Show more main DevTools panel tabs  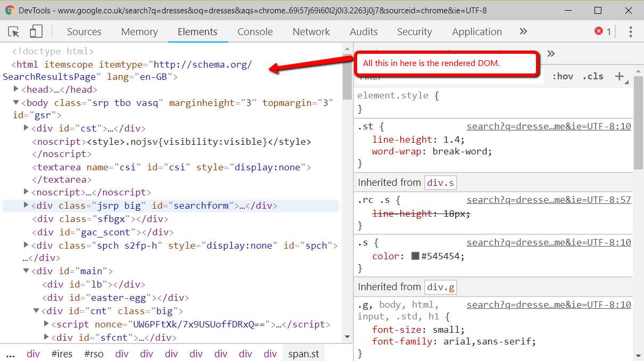tap(523, 32)
